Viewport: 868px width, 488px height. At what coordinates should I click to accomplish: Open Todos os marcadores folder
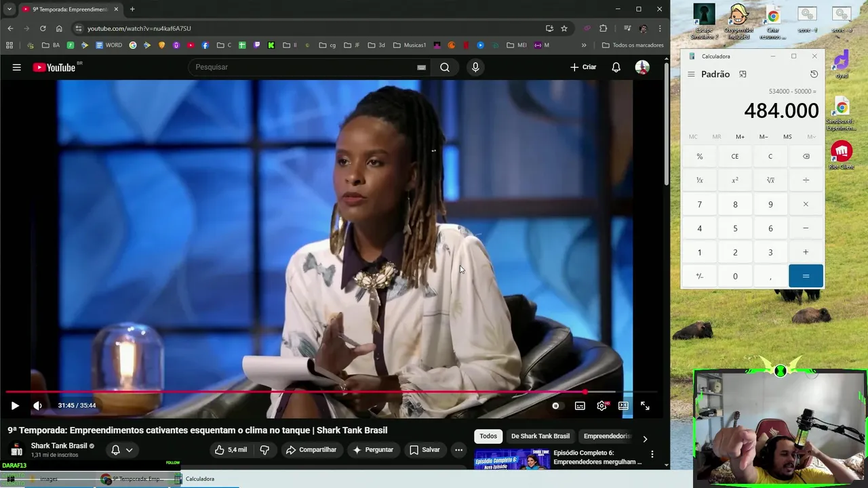[633, 45]
